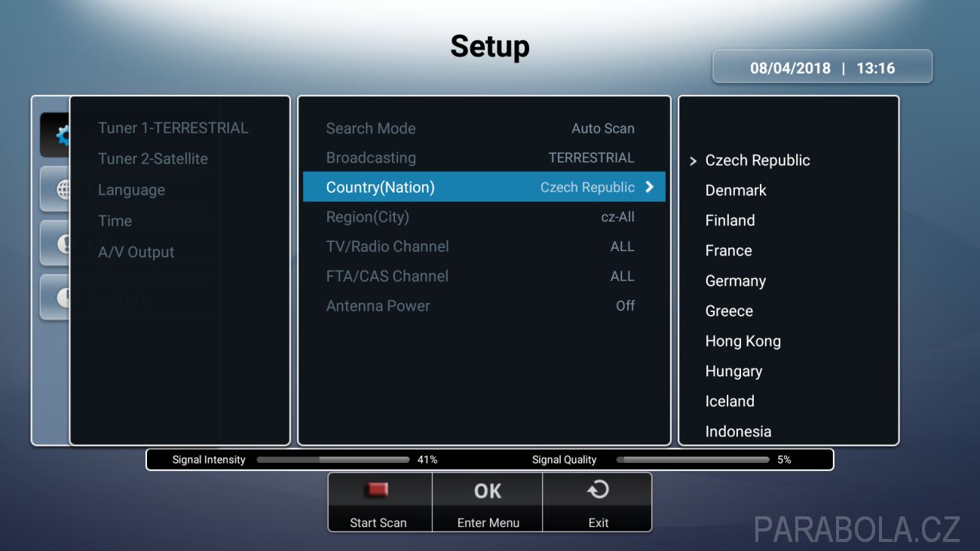Click the OK Enter Menu icon
Screen dimensions: 980x551
(x=488, y=491)
